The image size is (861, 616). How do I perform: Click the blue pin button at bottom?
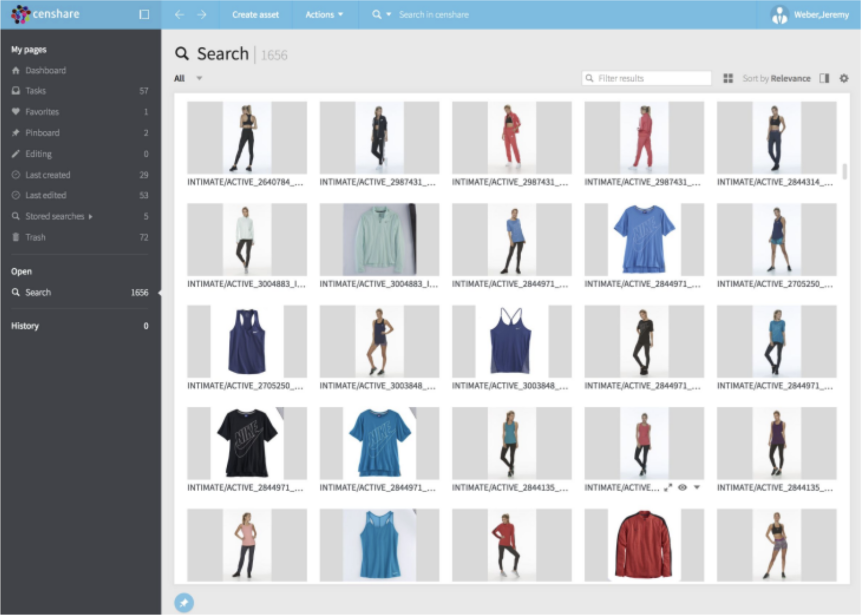point(184,603)
